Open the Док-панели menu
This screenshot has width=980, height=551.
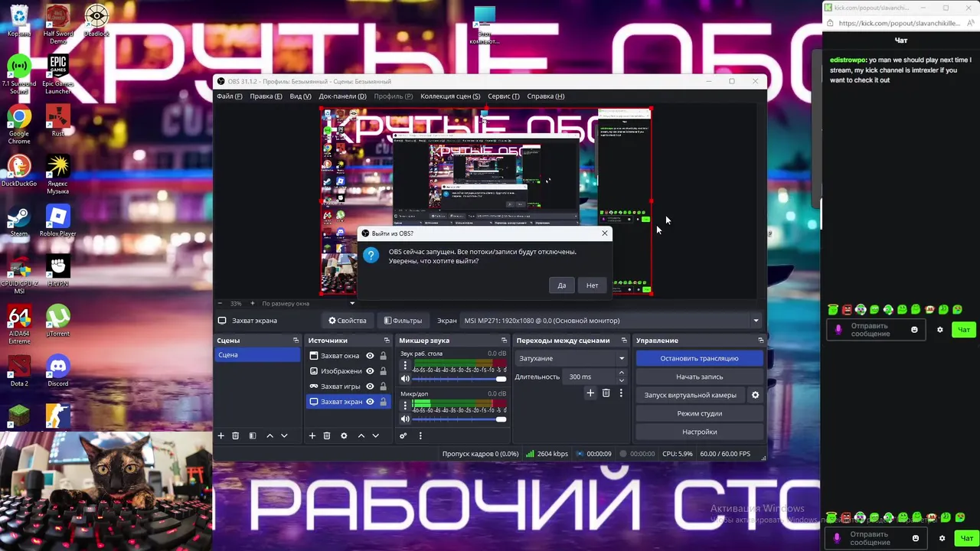[342, 96]
